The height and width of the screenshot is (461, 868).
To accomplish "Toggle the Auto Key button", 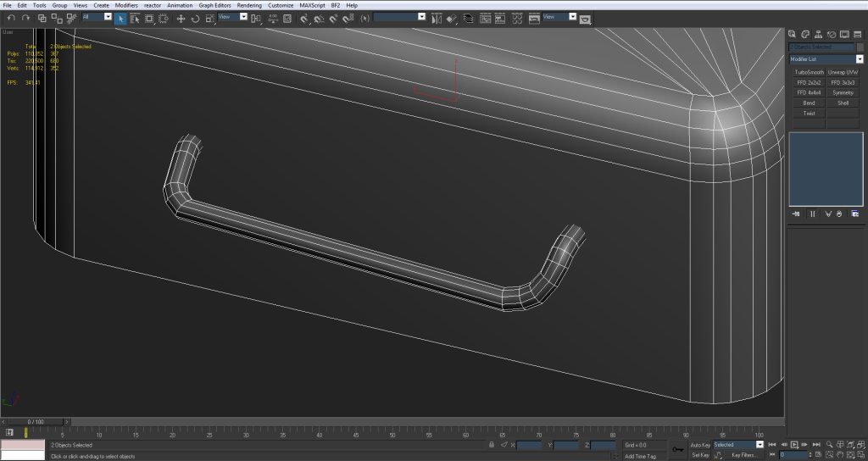I will click(699, 444).
